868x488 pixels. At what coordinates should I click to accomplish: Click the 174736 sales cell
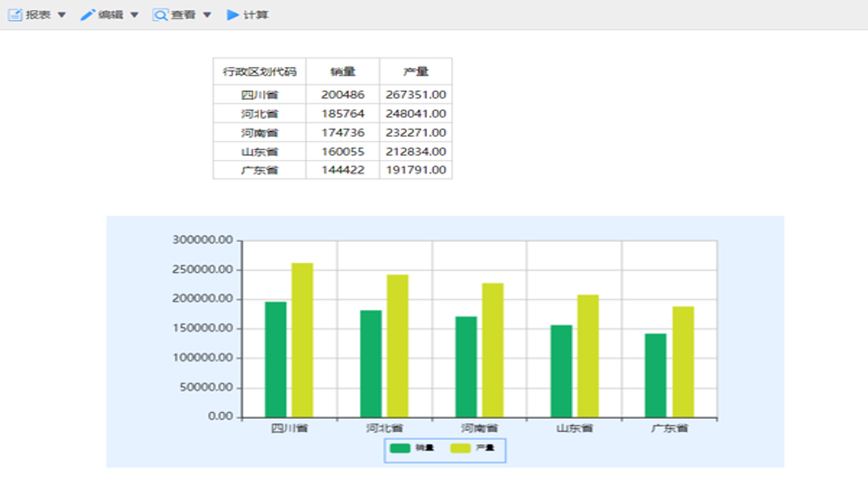point(343,133)
